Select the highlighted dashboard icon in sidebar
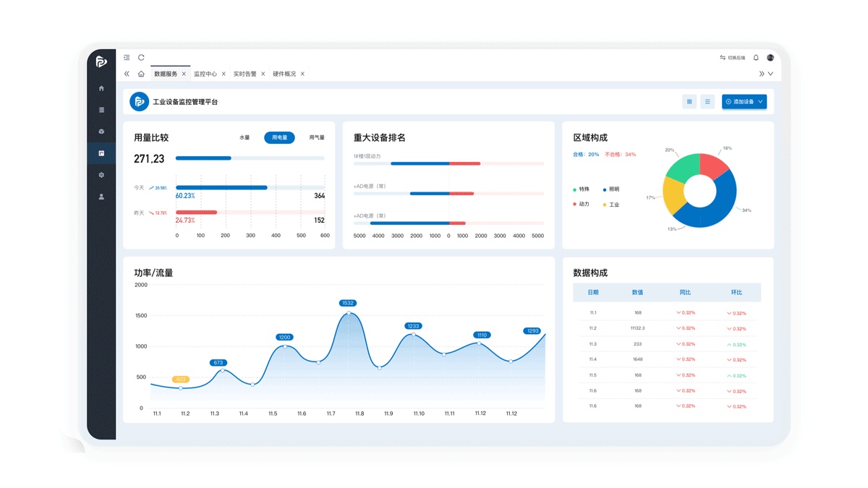The image size is (868, 488). point(101,153)
